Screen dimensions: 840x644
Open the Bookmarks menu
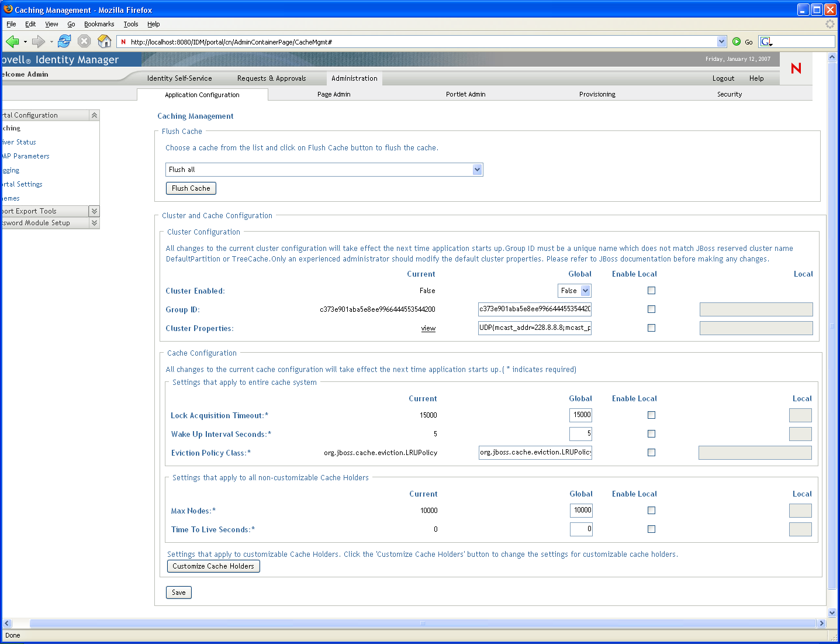pos(99,24)
